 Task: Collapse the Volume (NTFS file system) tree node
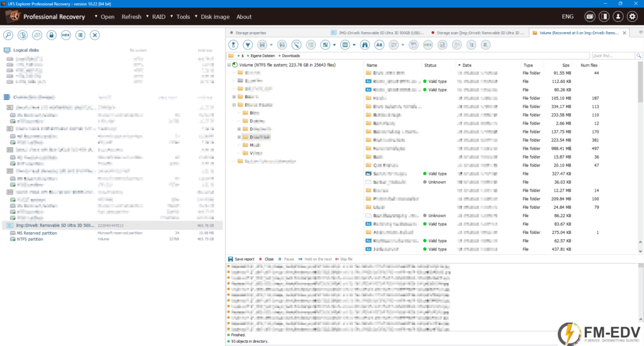(x=229, y=65)
